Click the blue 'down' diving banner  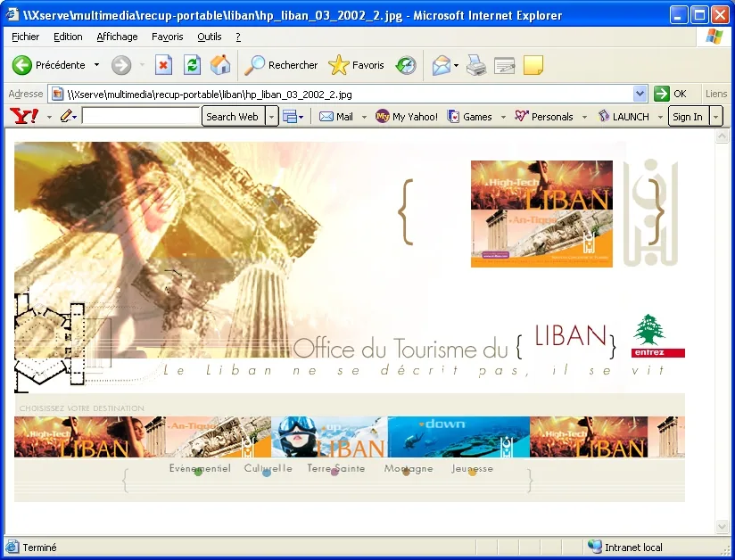(458, 437)
